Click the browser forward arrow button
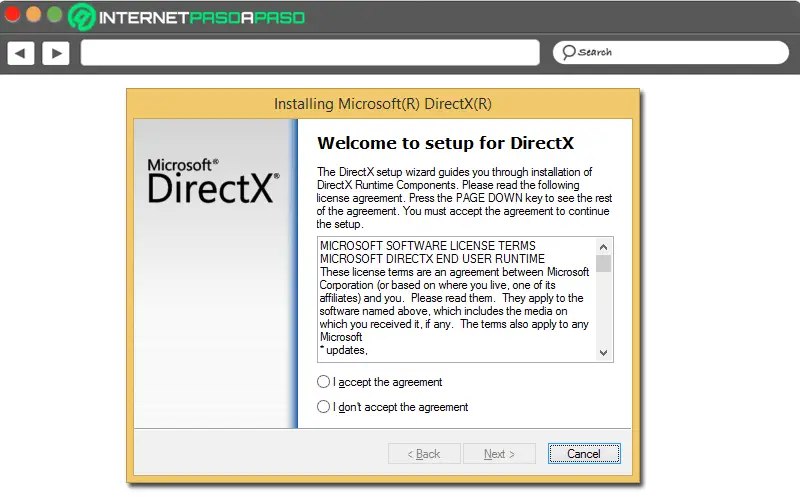This screenshot has height=500, width=800. [56, 53]
